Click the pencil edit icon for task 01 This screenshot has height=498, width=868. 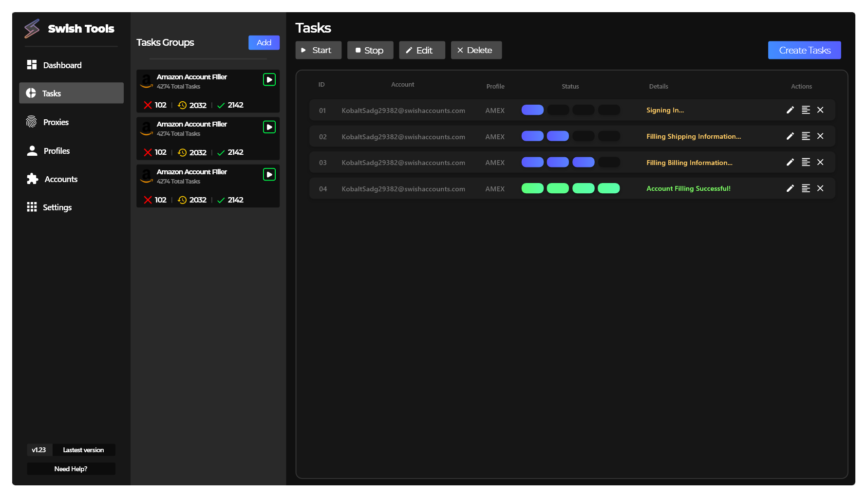click(x=790, y=110)
